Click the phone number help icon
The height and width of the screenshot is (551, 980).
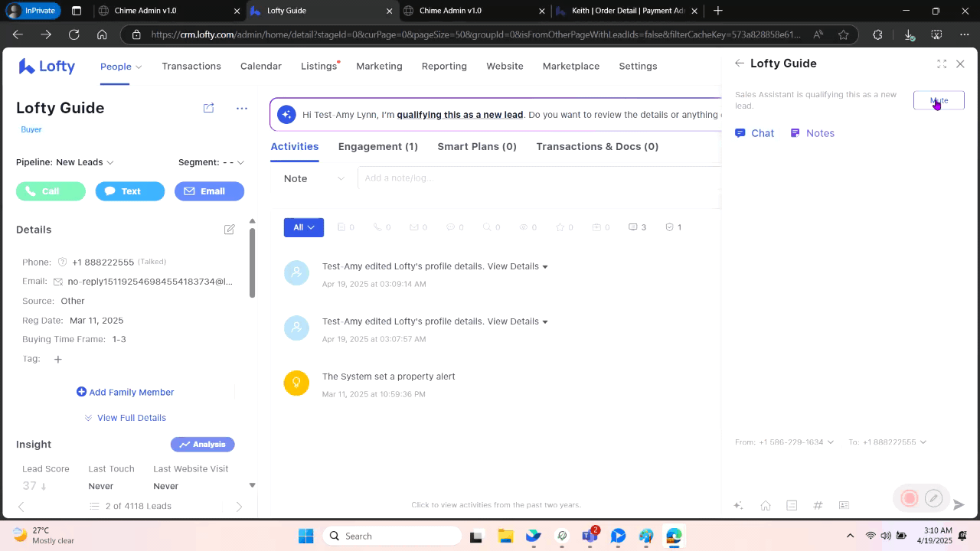pos(63,262)
